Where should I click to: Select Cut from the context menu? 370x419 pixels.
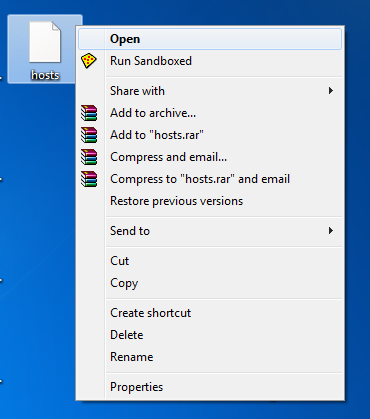point(210,261)
